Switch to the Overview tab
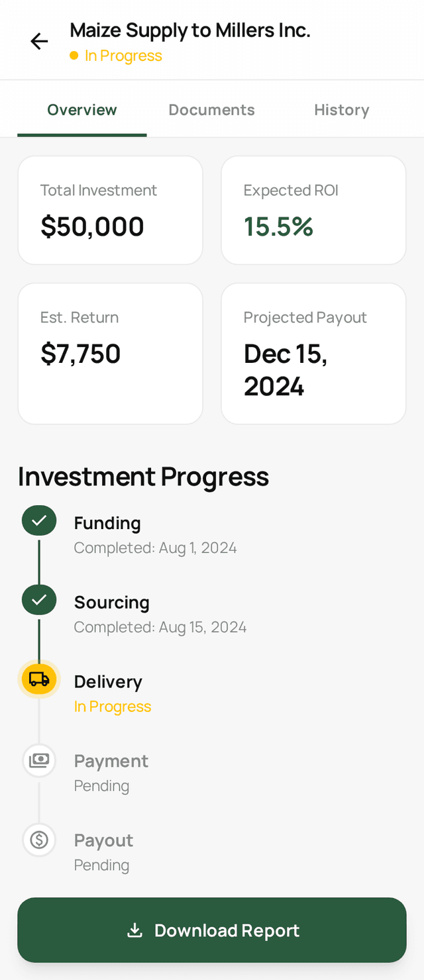 point(82,110)
